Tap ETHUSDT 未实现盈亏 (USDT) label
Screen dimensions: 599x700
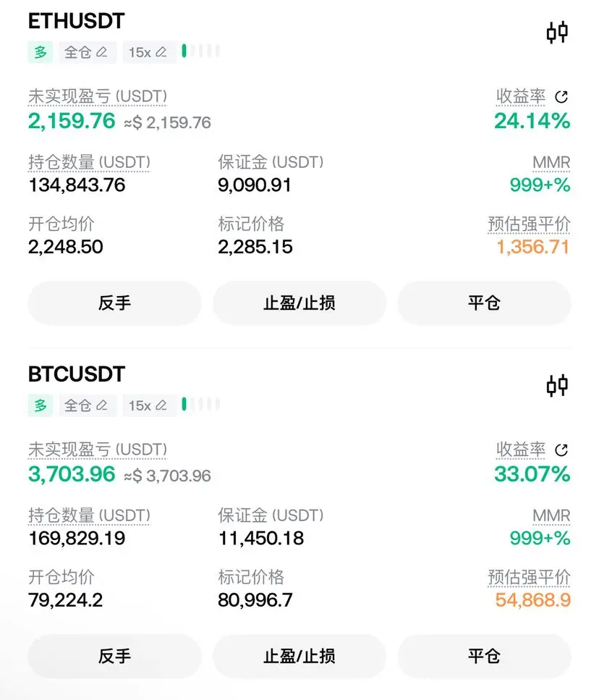point(98,96)
